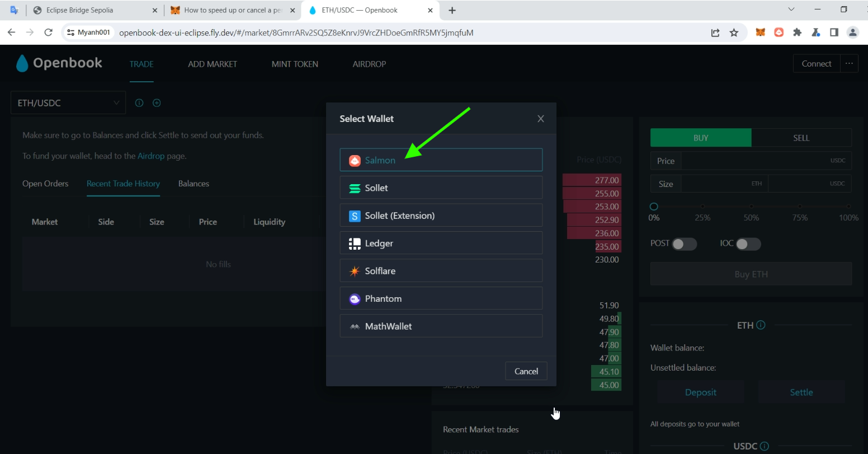Image resolution: width=868 pixels, height=454 pixels.
Task: Toggle the IOC order switch
Action: [748, 244]
